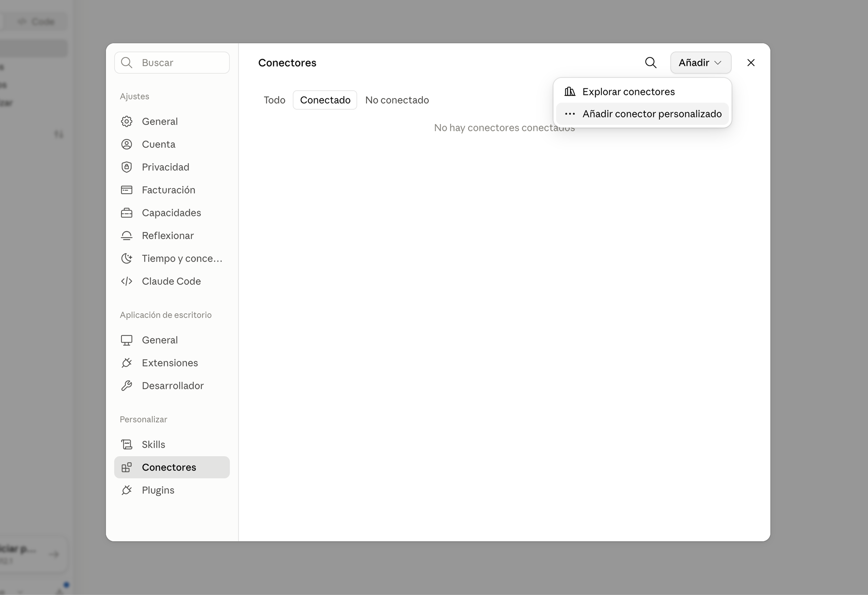Click the Desarrollador wrench icon
The height and width of the screenshot is (595, 868).
[127, 386]
